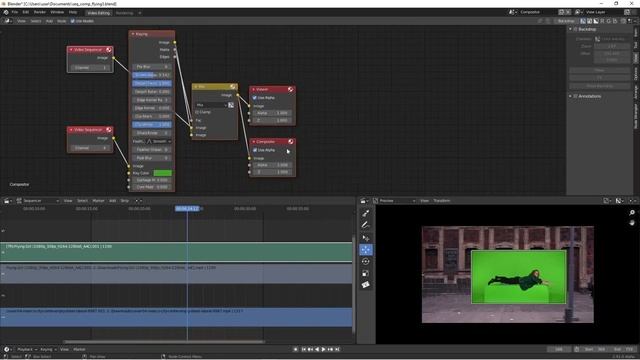
Task: Select the green video strip in sequencer
Action: 176,252
